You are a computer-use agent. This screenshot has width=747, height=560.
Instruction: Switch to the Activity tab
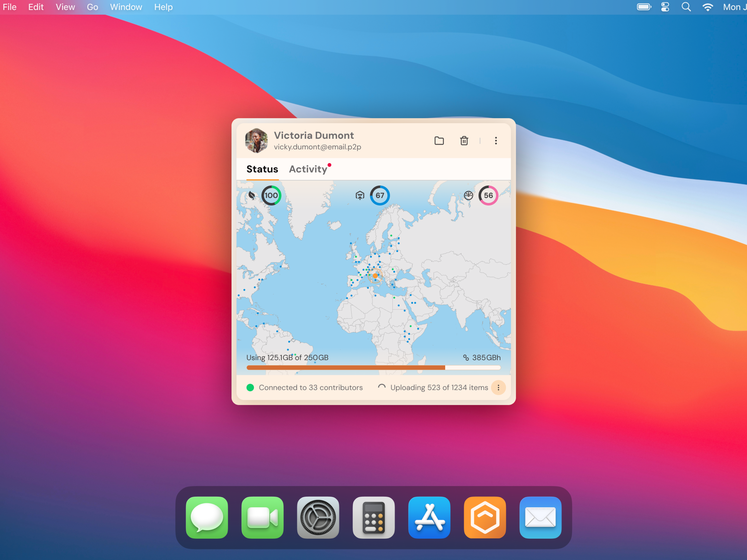308,169
